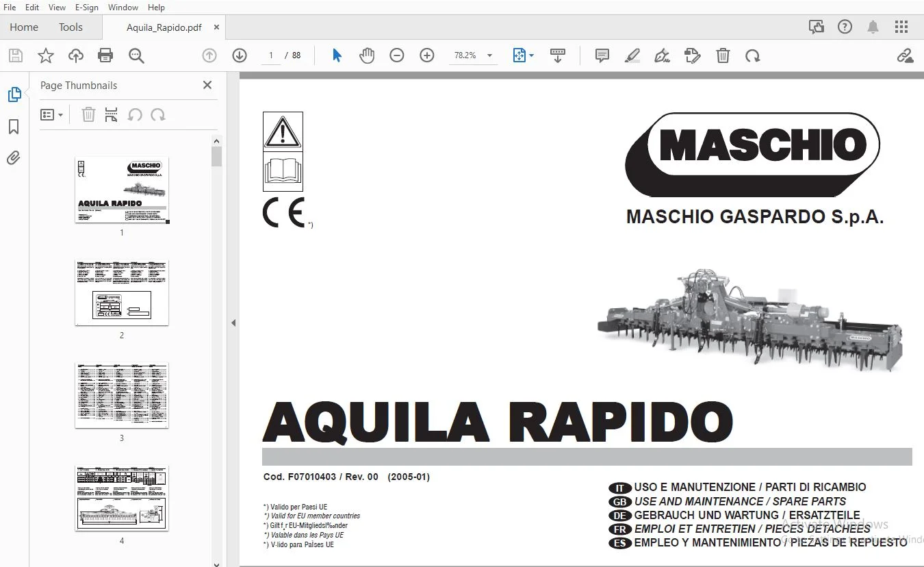Open the Window menu

pyautogui.click(x=123, y=7)
